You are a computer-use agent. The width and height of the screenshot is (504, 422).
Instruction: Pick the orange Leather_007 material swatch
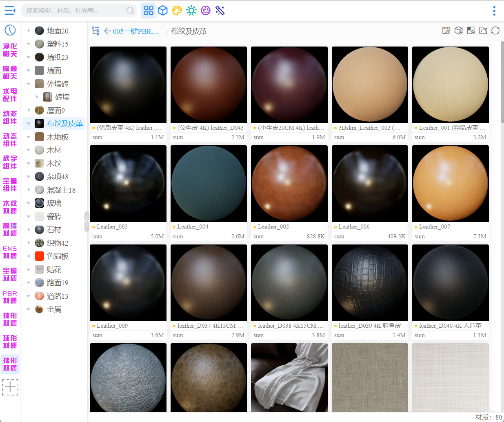[450, 184]
